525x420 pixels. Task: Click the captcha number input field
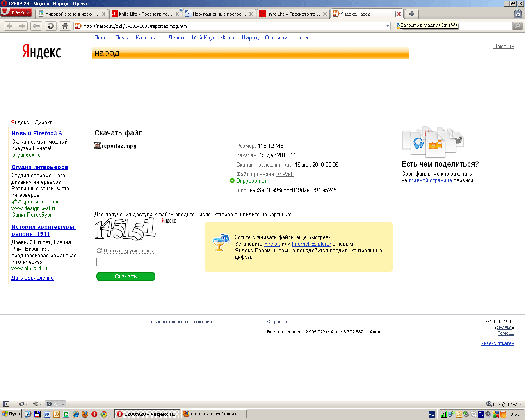pyautogui.click(x=127, y=262)
